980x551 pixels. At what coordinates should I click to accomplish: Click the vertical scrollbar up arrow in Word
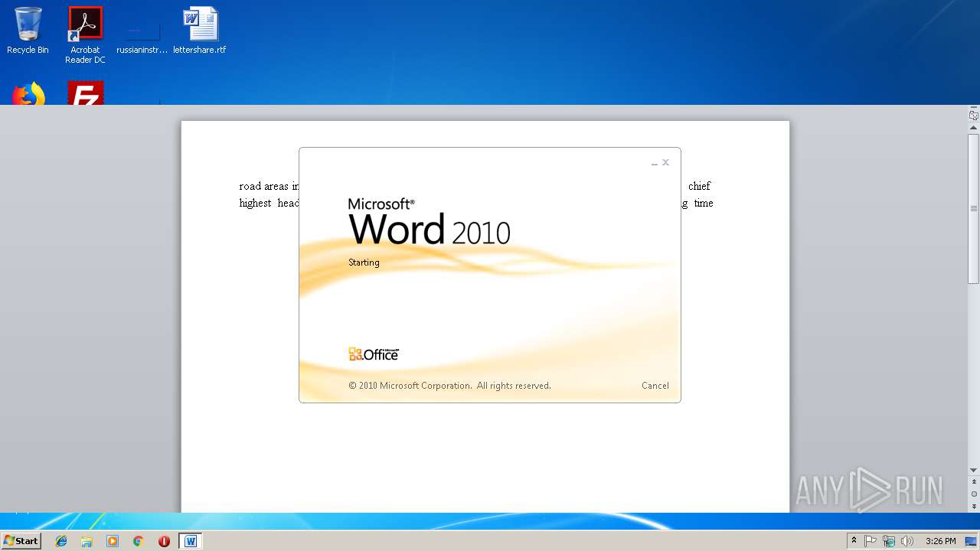coord(973,129)
